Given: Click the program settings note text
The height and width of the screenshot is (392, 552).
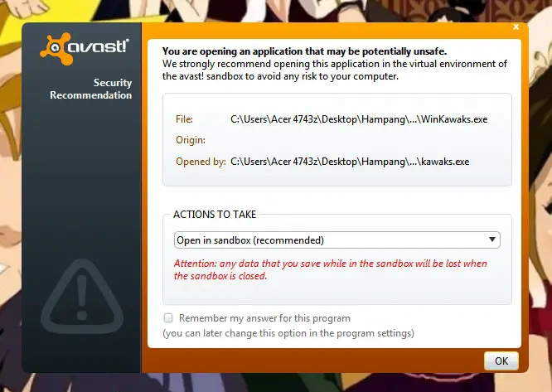Looking at the screenshot, I should (288, 333).
